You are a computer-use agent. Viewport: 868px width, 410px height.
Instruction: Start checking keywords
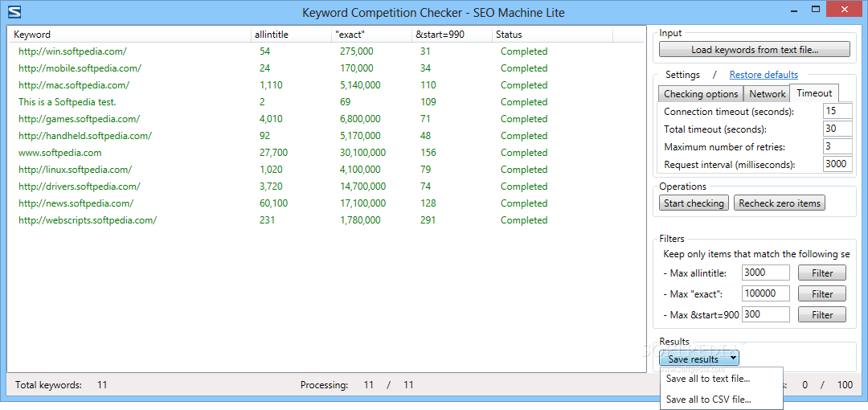(x=694, y=203)
